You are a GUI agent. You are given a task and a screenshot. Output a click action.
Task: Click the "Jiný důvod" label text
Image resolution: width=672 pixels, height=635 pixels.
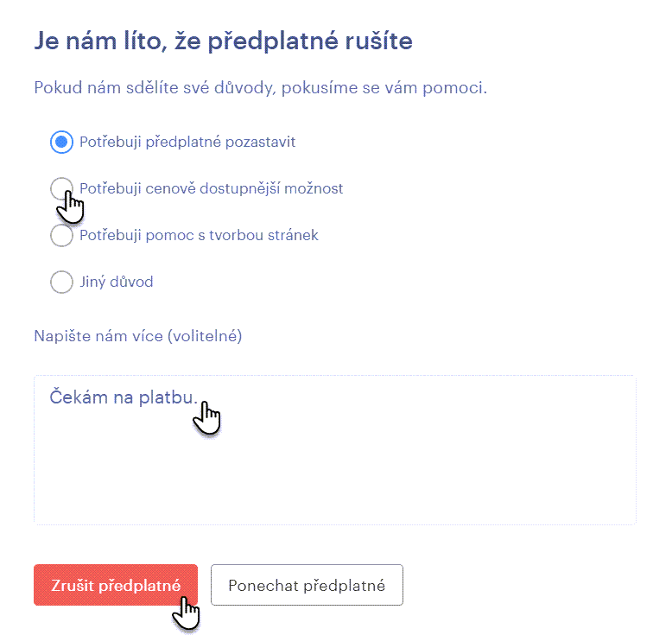point(116,282)
